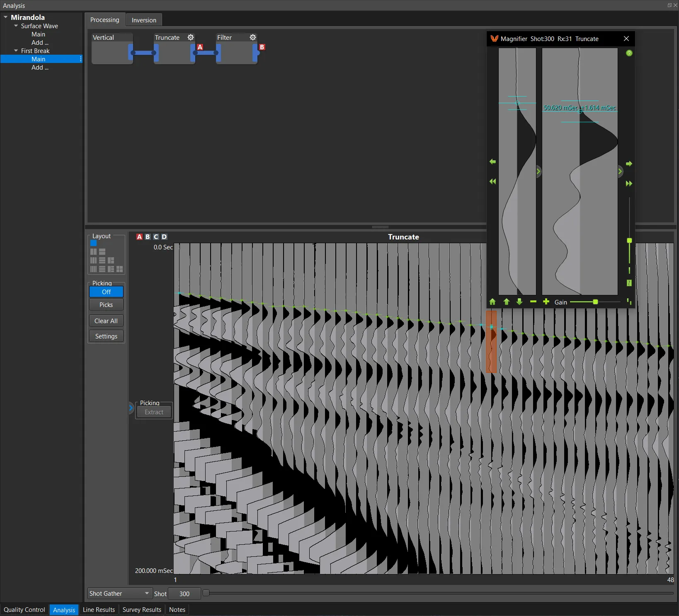The height and width of the screenshot is (616, 679).
Task: Jump forward with double right arrows
Action: (x=629, y=184)
